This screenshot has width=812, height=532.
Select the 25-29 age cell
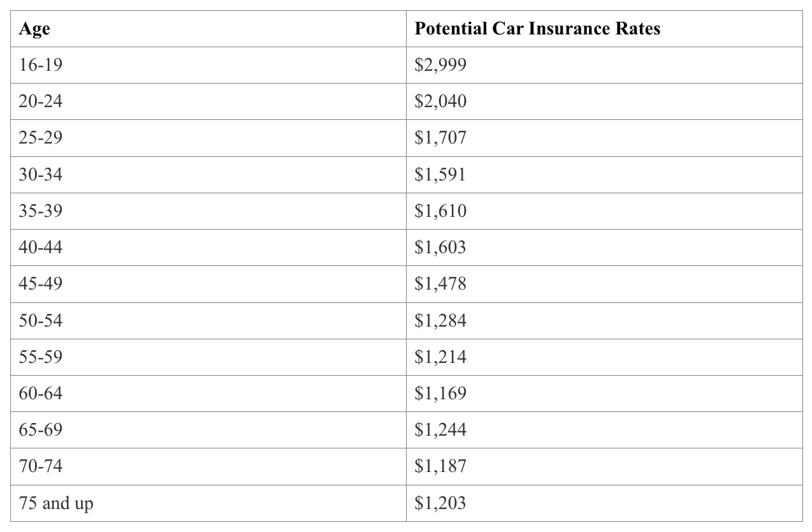tap(41, 138)
